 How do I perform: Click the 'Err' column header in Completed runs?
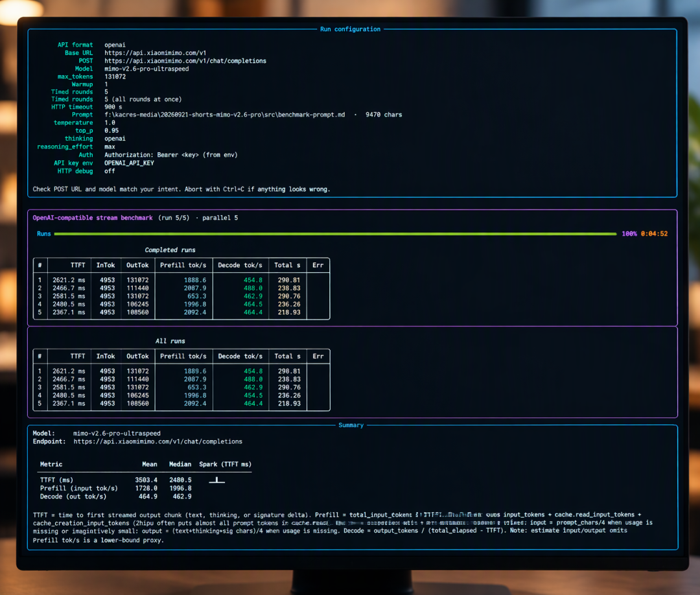tap(318, 265)
